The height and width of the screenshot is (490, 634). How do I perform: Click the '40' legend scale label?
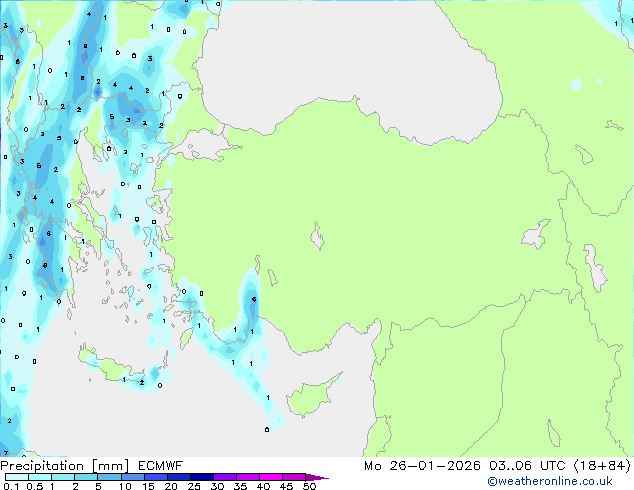pos(264,486)
